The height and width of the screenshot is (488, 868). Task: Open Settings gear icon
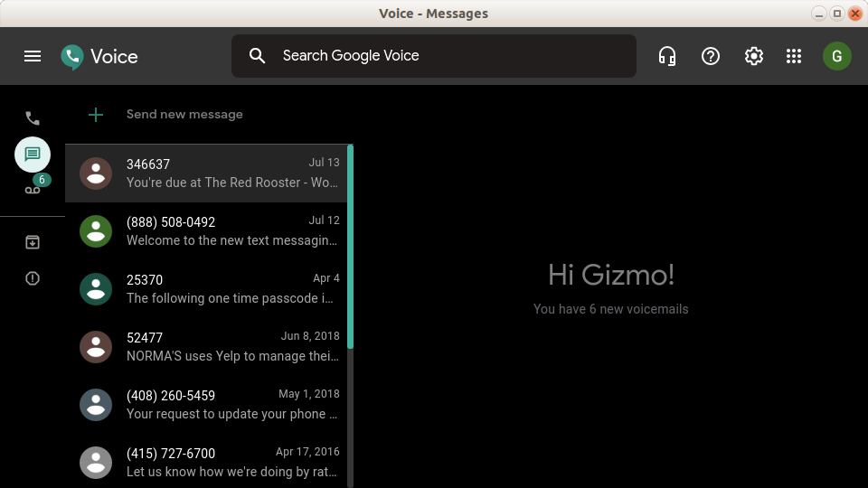[x=753, y=56]
